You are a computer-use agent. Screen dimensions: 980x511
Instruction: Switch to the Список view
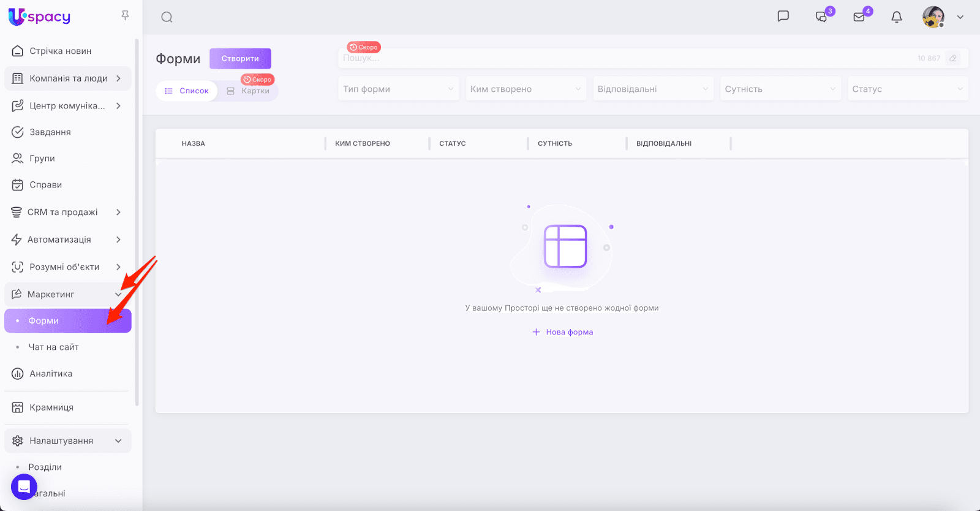(187, 91)
